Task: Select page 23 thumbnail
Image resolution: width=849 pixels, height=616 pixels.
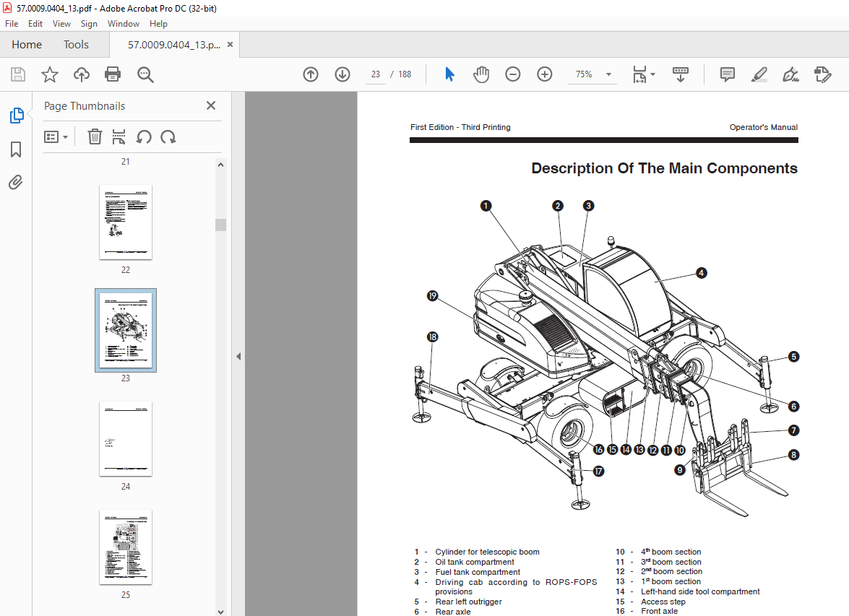Action: tap(126, 330)
